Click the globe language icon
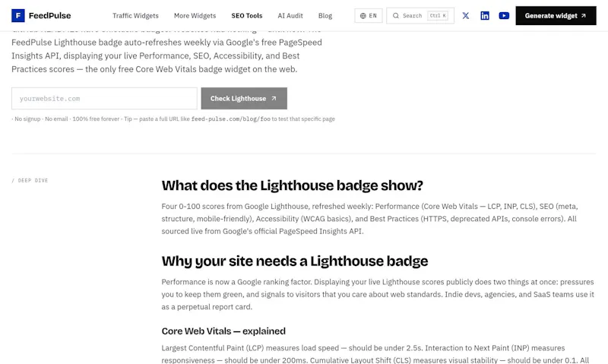 363,16
